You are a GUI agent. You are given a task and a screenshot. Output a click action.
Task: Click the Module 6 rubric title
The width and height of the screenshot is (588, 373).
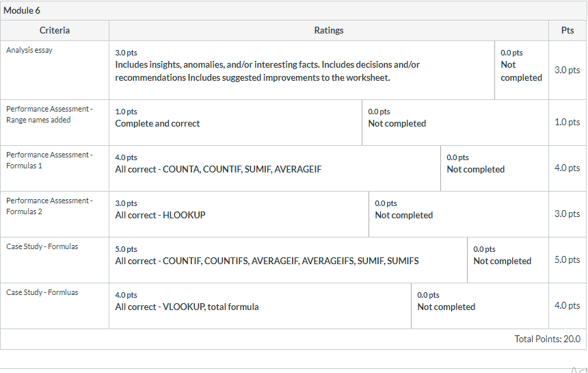click(x=22, y=10)
